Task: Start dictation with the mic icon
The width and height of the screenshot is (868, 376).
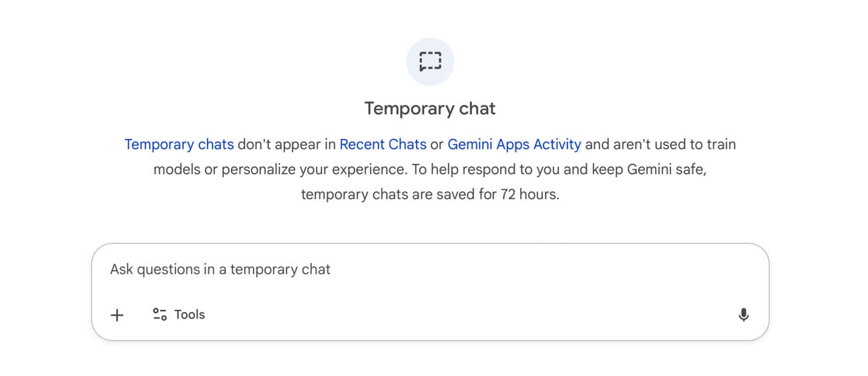Action: 743,315
